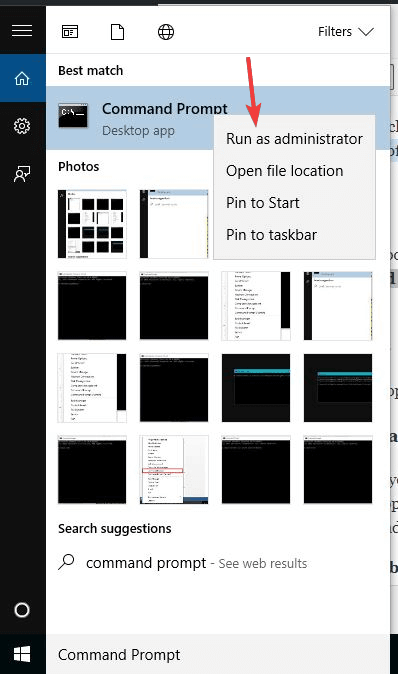Open first photo thumbnail with black tile grid
The image size is (398, 674).
pos(92,224)
